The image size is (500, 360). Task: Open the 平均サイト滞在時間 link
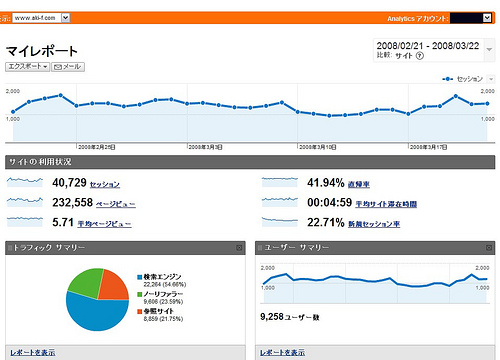pos(386,204)
